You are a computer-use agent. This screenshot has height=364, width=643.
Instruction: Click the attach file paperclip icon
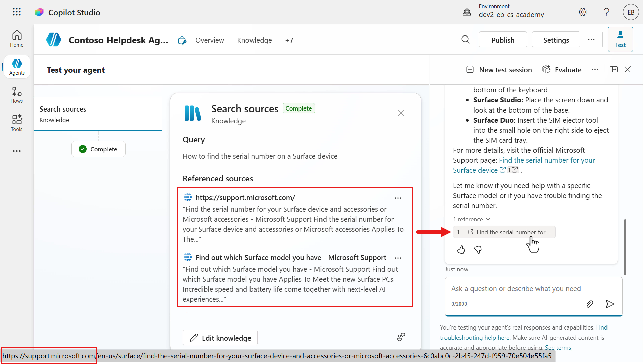[x=590, y=304]
